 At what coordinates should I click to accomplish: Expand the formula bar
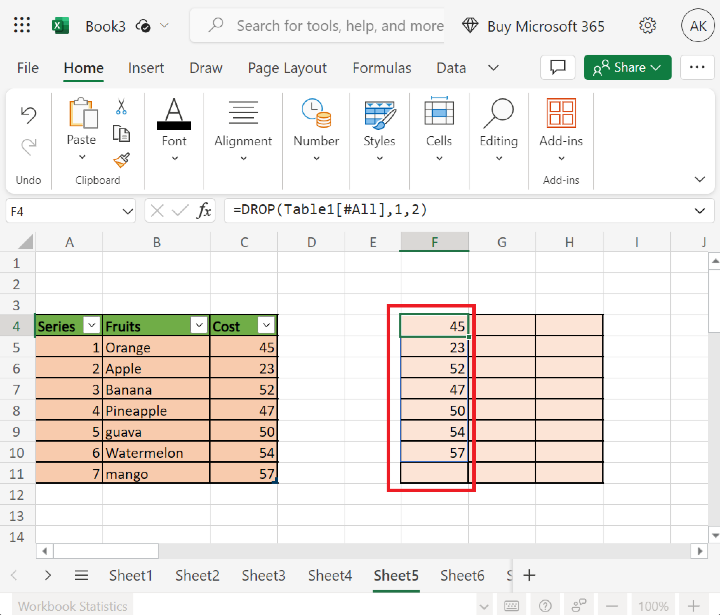point(699,211)
